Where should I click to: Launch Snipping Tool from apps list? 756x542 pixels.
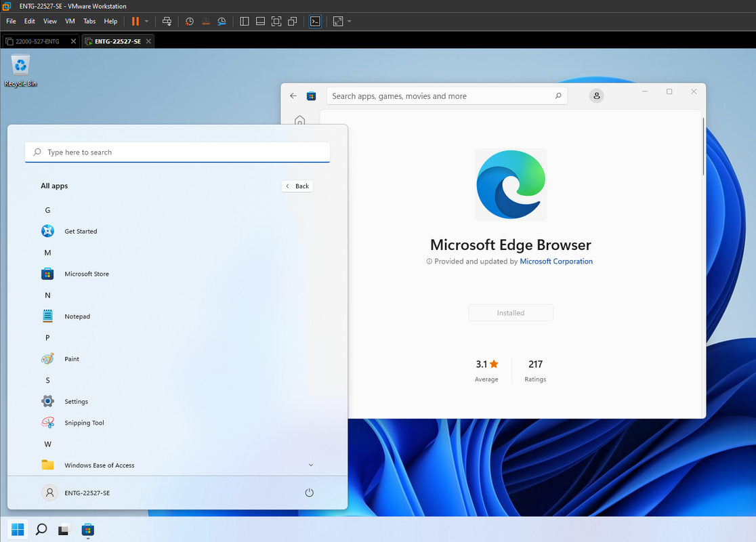click(177, 422)
